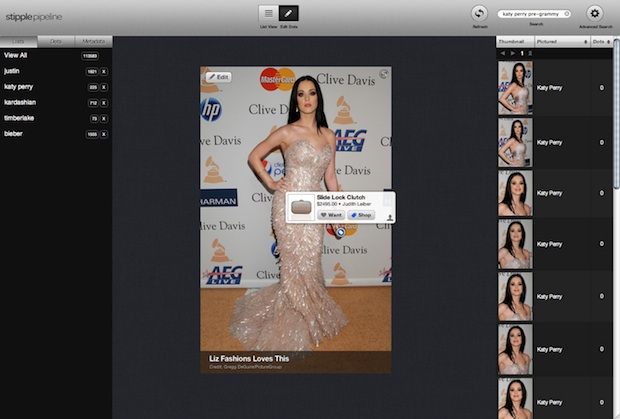The width and height of the screenshot is (620, 419).
Task: Click the '$2495.00 • Judith Leiber' price line
Action: point(344,204)
